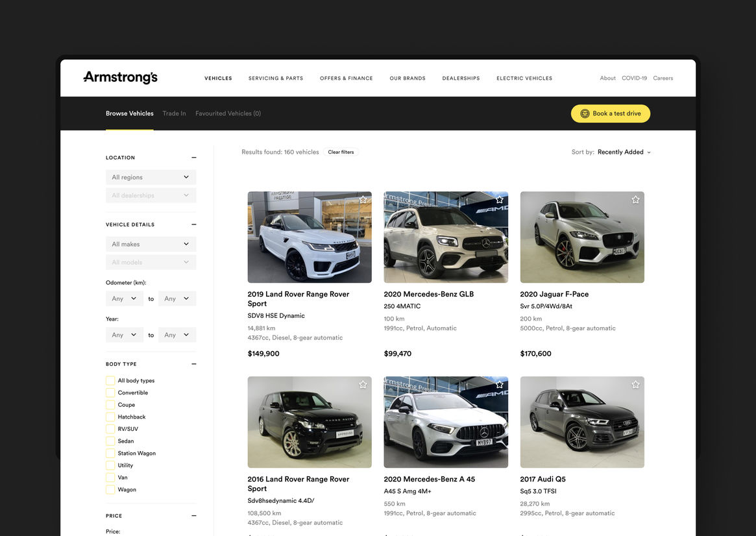Check the Station Wagon checkbox
This screenshot has height=536, width=756.
pos(110,454)
